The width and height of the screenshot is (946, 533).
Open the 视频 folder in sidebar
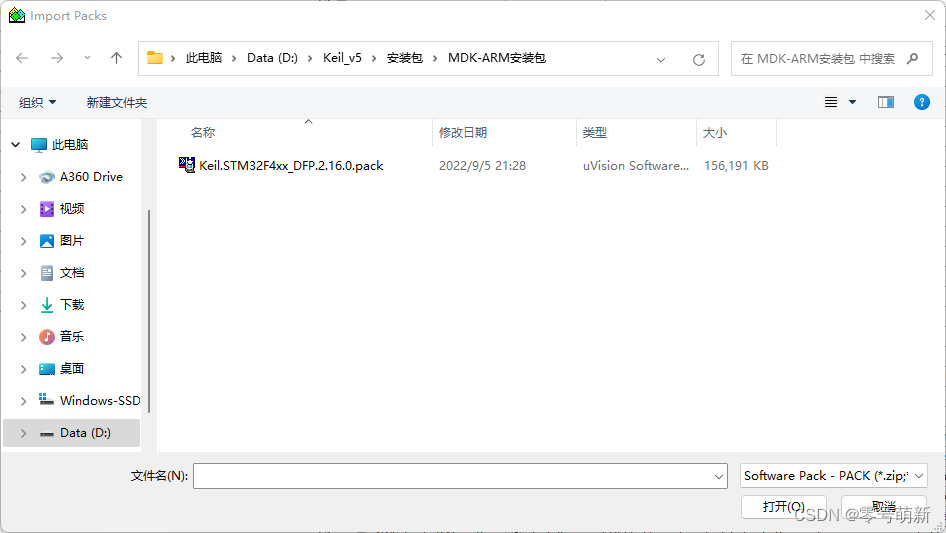click(72, 209)
